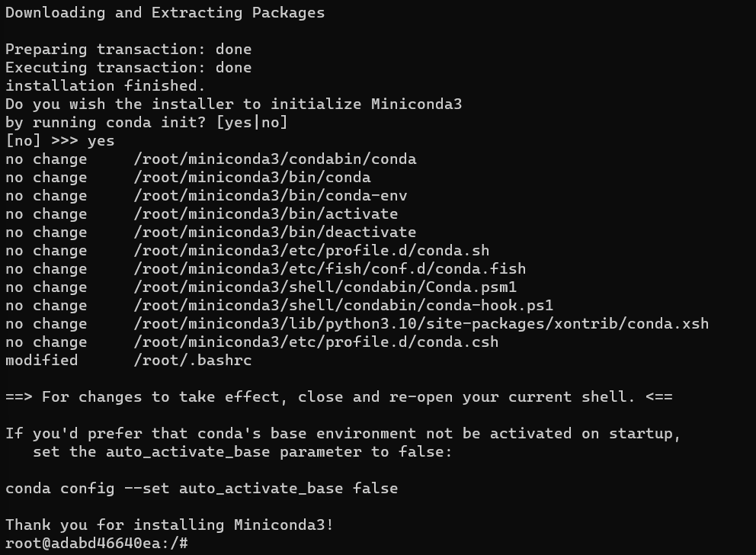The height and width of the screenshot is (555, 756).
Task: Click the /root/miniconda3/bin/deactivate path
Action: point(274,233)
